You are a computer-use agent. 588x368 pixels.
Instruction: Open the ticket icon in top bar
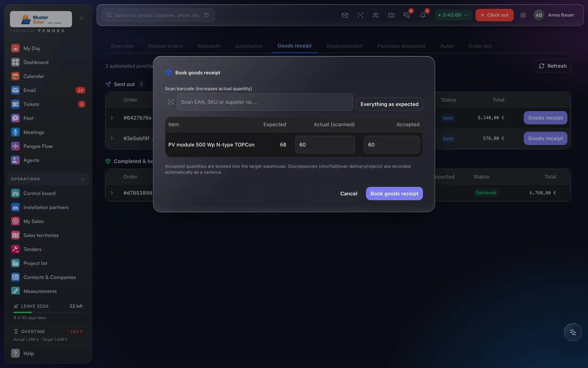(391, 15)
